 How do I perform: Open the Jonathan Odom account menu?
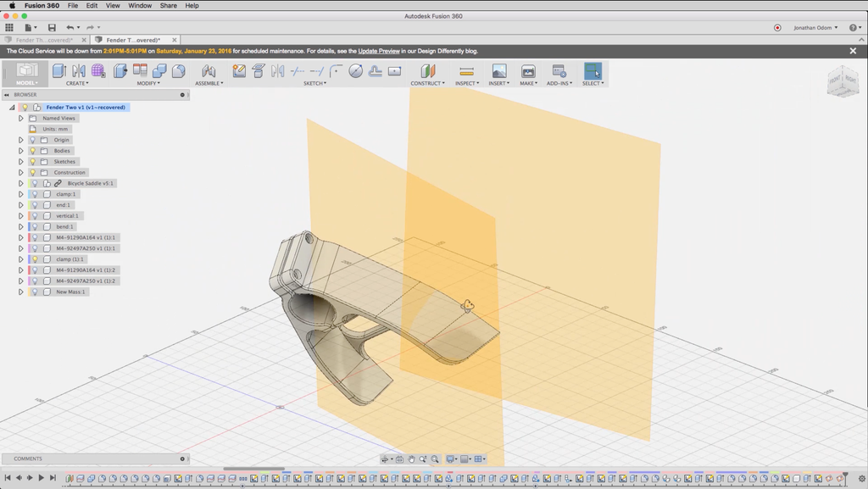(x=815, y=28)
